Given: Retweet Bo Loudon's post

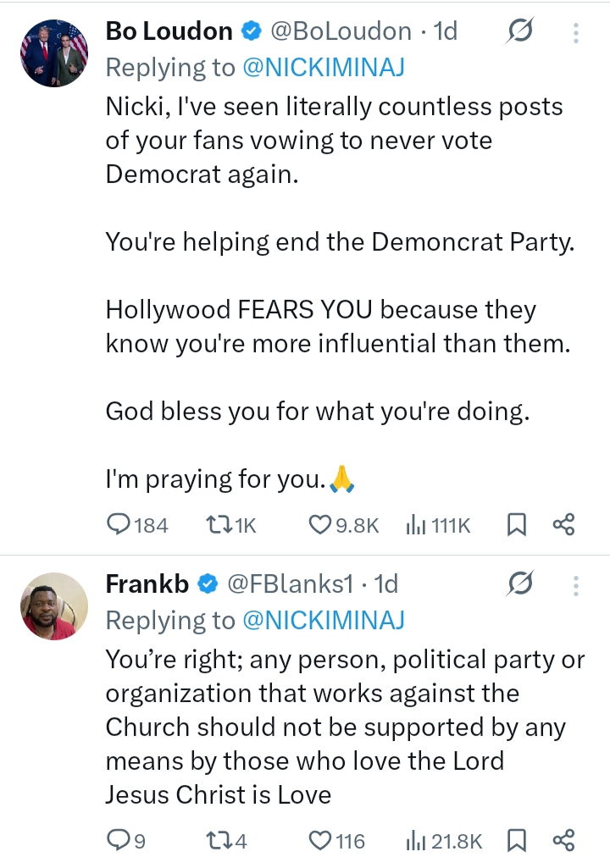Looking at the screenshot, I should 230,525.
